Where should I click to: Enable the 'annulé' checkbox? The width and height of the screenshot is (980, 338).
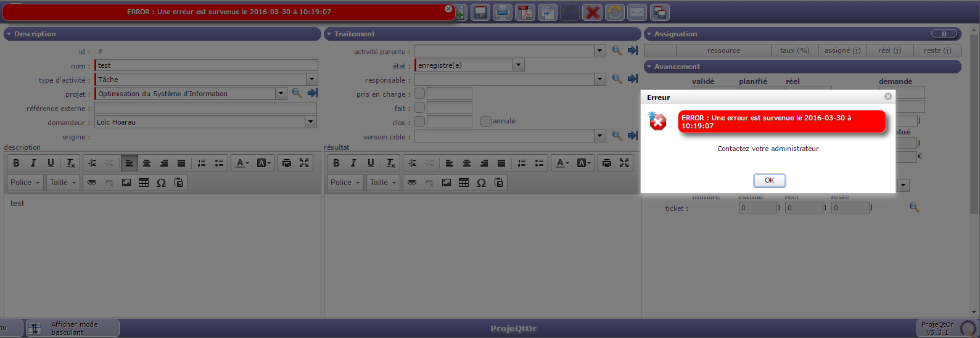click(486, 122)
